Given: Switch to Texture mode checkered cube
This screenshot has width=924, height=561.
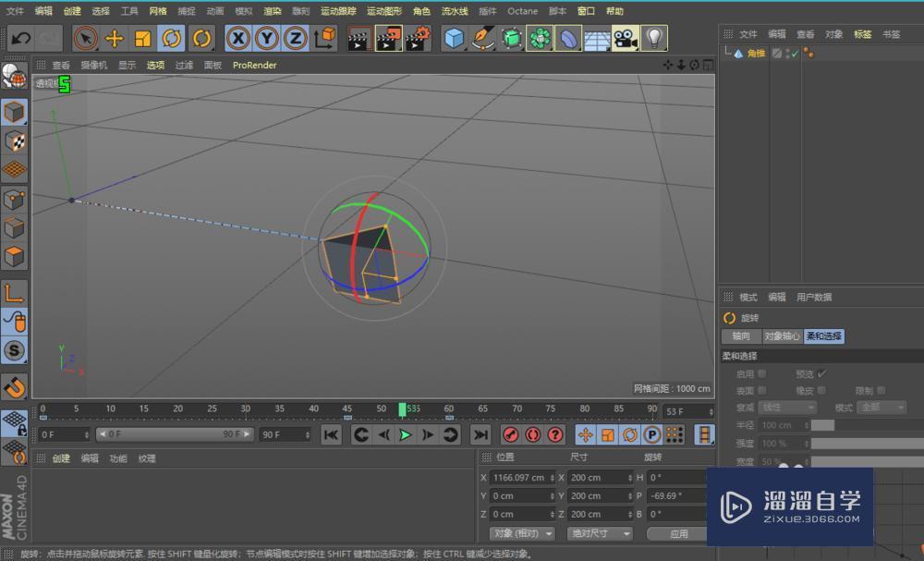Looking at the screenshot, I should coord(14,140).
